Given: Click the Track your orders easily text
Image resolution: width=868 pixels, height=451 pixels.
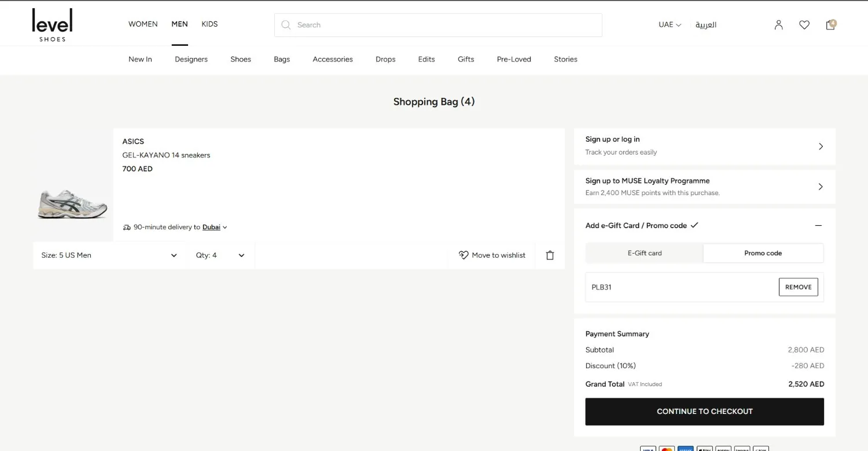Looking at the screenshot, I should pyautogui.click(x=621, y=152).
